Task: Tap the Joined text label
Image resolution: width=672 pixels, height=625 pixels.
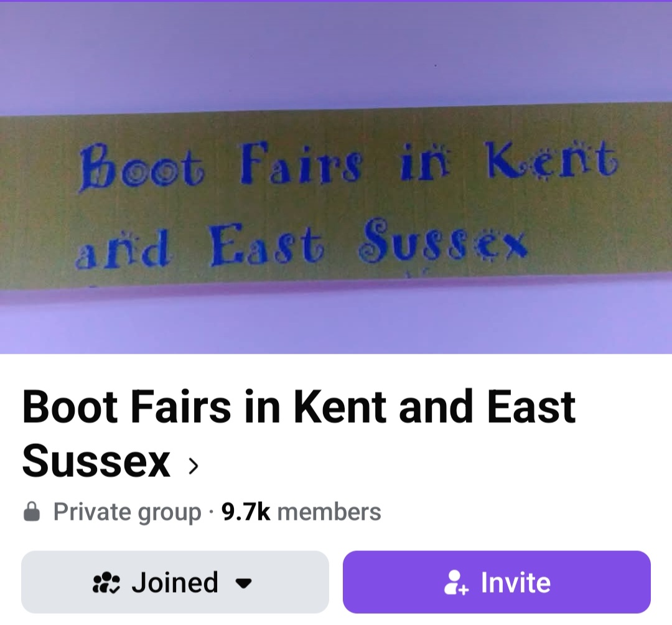Action: click(175, 583)
